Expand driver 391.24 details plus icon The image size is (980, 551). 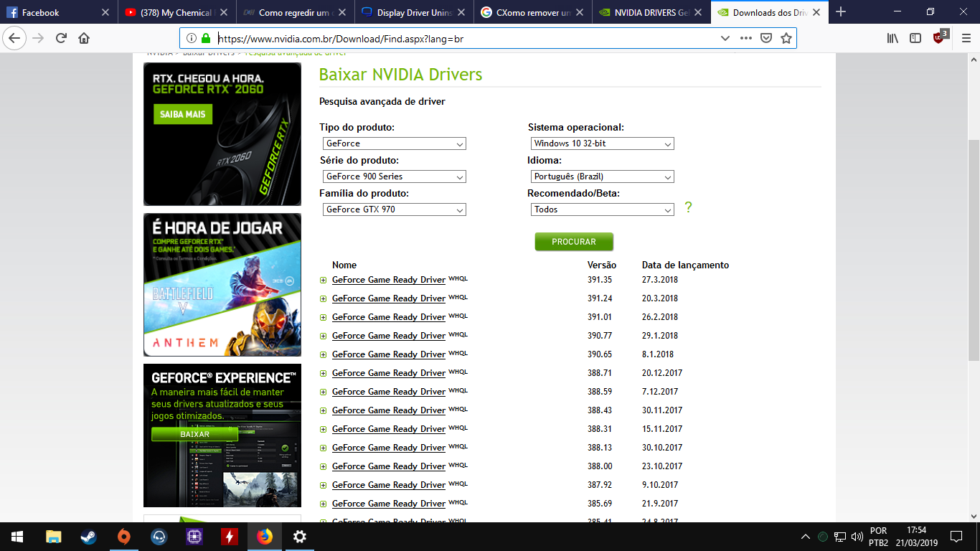coord(324,299)
